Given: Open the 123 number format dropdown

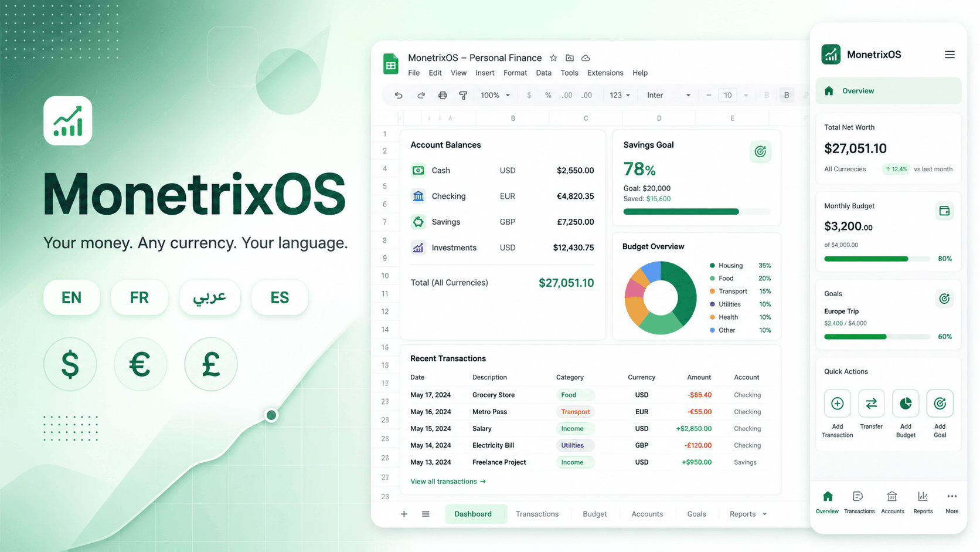Looking at the screenshot, I should [620, 95].
